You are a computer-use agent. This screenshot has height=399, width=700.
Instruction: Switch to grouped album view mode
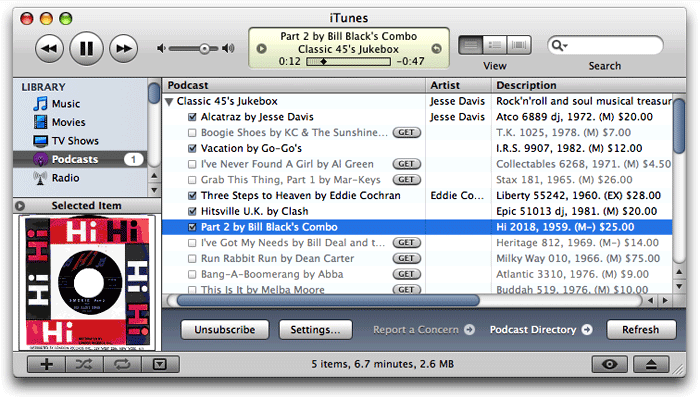(x=495, y=45)
